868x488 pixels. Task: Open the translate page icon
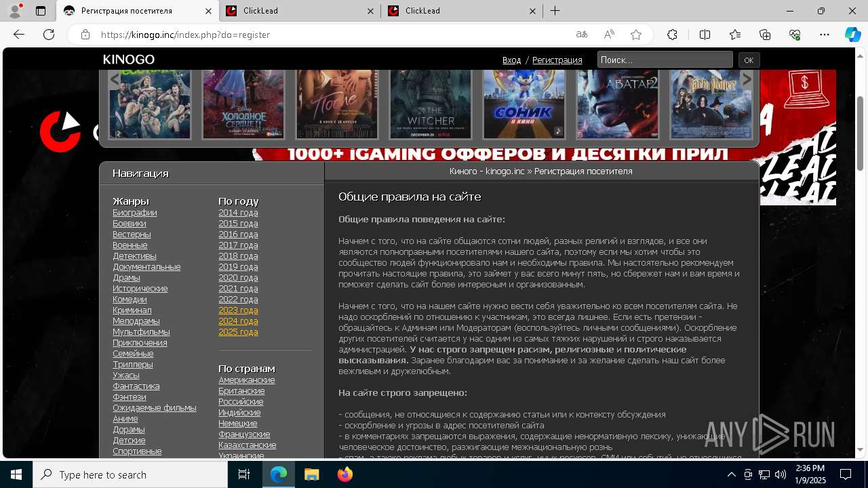582,35
